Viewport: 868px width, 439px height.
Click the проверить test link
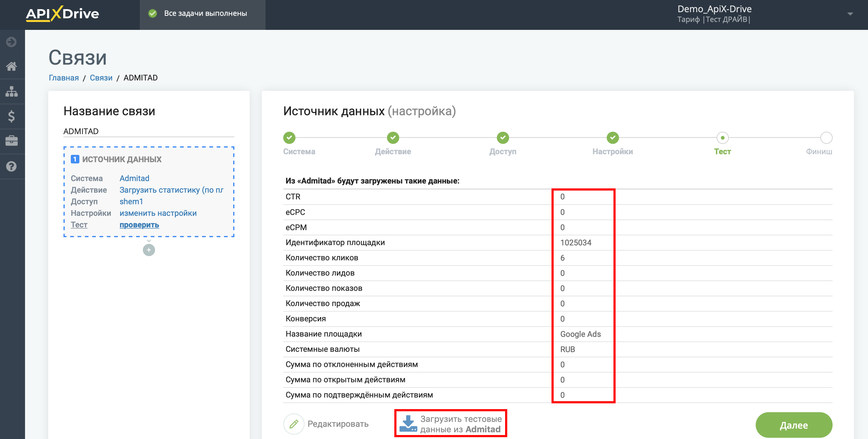tap(139, 225)
